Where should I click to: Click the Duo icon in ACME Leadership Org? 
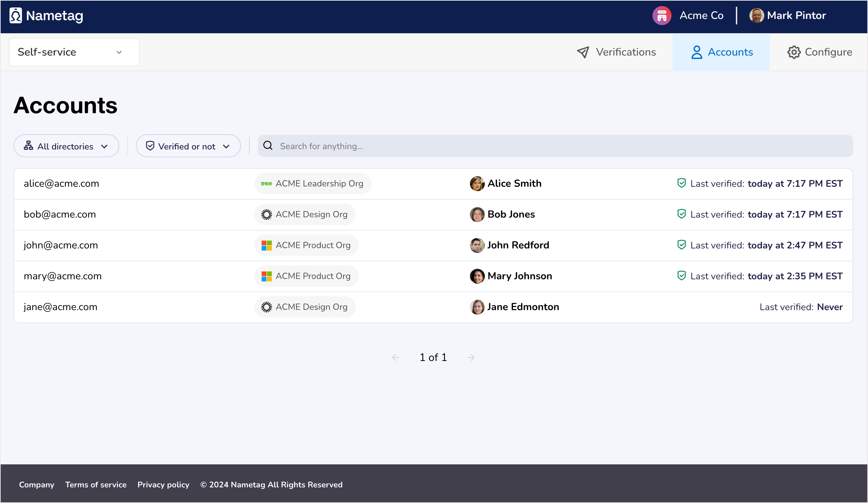click(266, 184)
